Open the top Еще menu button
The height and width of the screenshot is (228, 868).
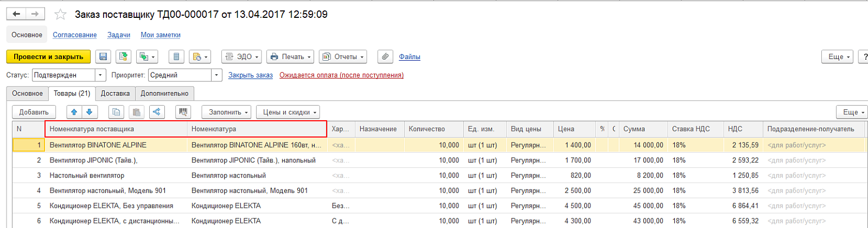(x=838, y=56)
